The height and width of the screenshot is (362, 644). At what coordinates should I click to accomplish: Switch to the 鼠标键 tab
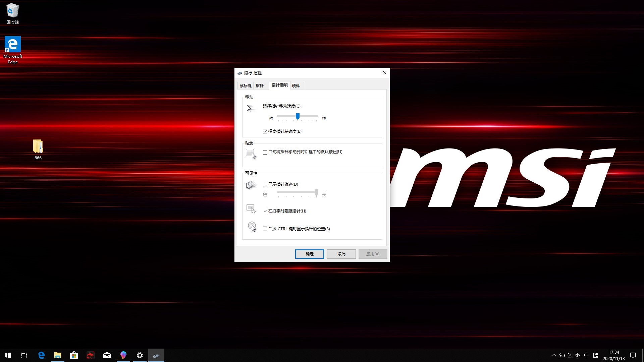pyautogui.click(x=246, y=86)
